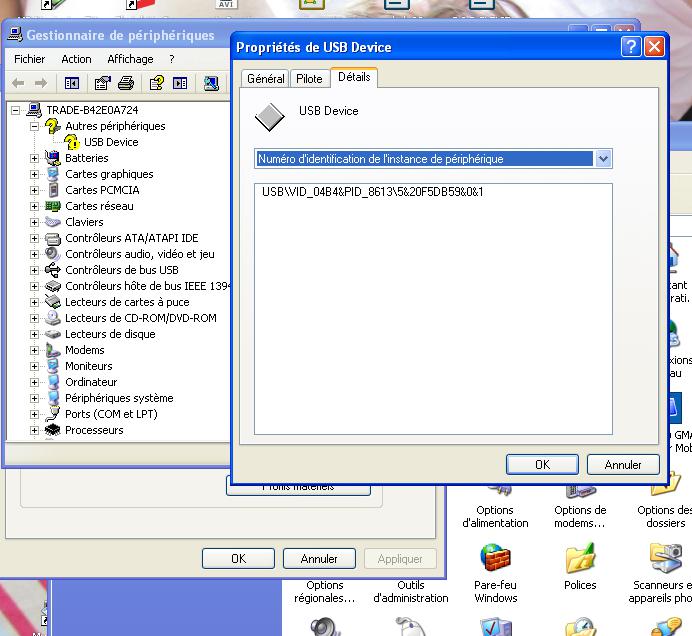The image size is (692, 636).
Task: Click the Scan for hardware changes toolbar icon
Action: pos(211,83)
